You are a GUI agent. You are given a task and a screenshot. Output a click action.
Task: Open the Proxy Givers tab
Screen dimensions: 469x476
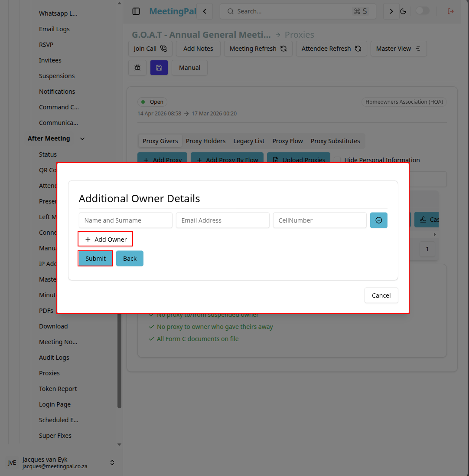pyautogui.click(x=160, y=141)
